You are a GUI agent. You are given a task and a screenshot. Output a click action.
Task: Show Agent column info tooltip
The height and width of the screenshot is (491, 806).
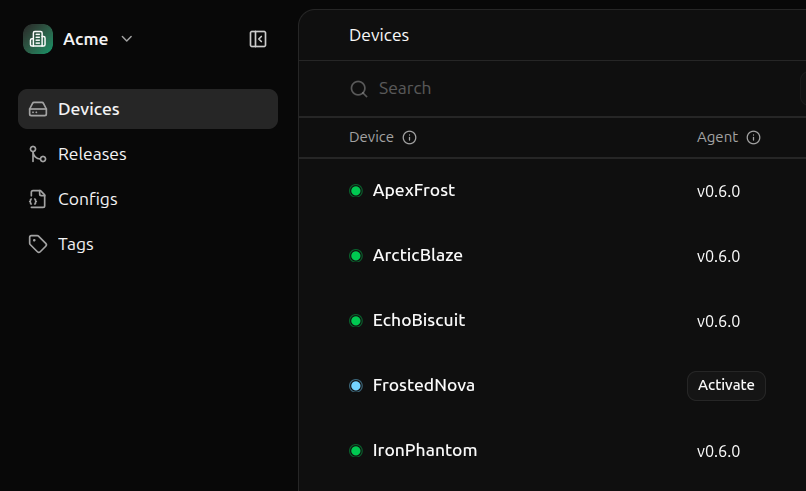[x=754, y=138]
